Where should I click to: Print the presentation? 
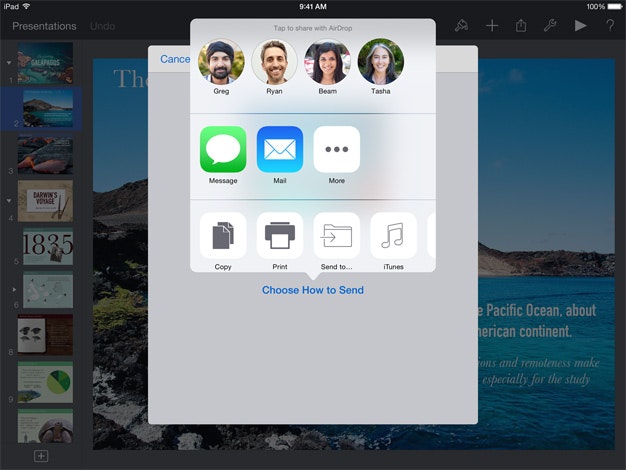coord(279,236)
